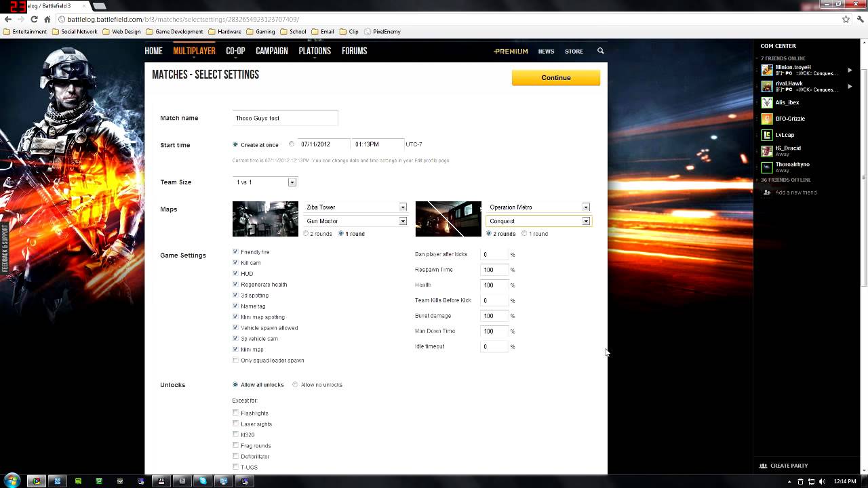Click the Respawn Time percent field
The height and width of the screenshot is (488, 868).
(494, 270)
